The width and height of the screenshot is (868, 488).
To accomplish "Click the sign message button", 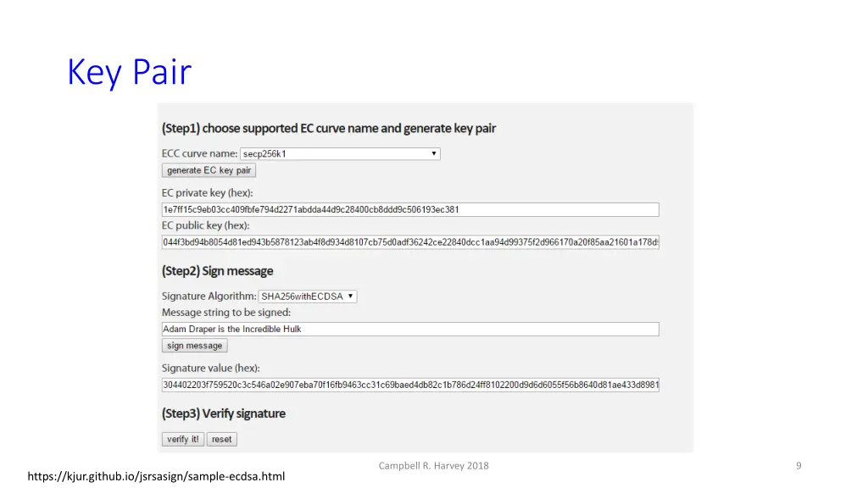I will tap(194, 346).
